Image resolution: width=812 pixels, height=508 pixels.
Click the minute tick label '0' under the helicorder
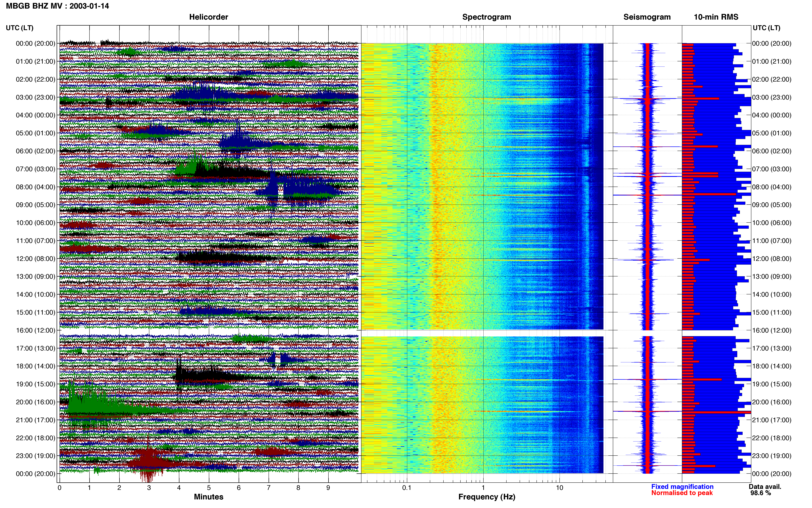click(59, 488)
